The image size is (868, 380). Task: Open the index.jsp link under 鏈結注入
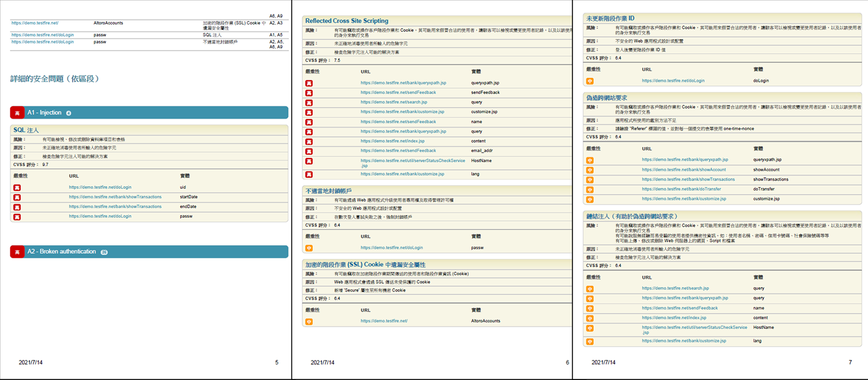click(674, 318)
